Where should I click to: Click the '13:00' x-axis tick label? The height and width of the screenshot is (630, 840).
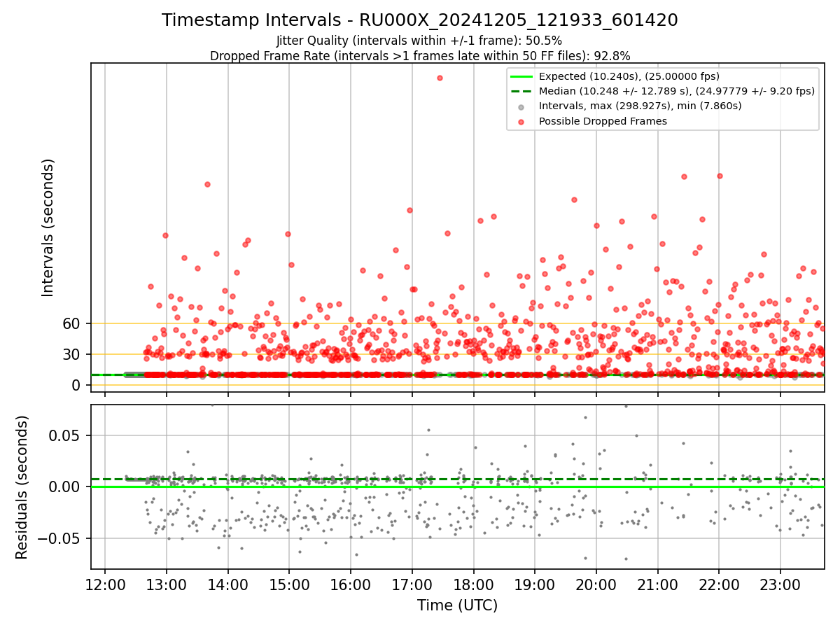tap(167, 585)
